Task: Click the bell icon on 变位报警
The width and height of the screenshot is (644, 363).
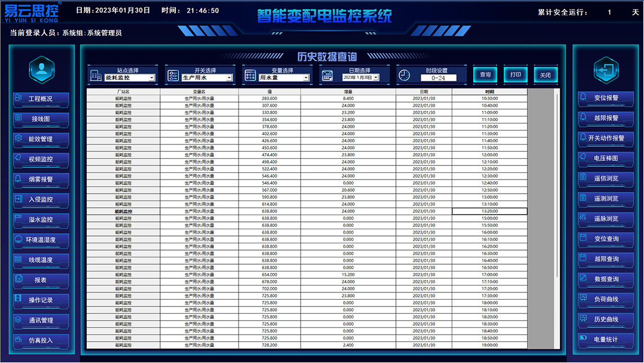Action: pyautogui.click(x=583, y=98)
